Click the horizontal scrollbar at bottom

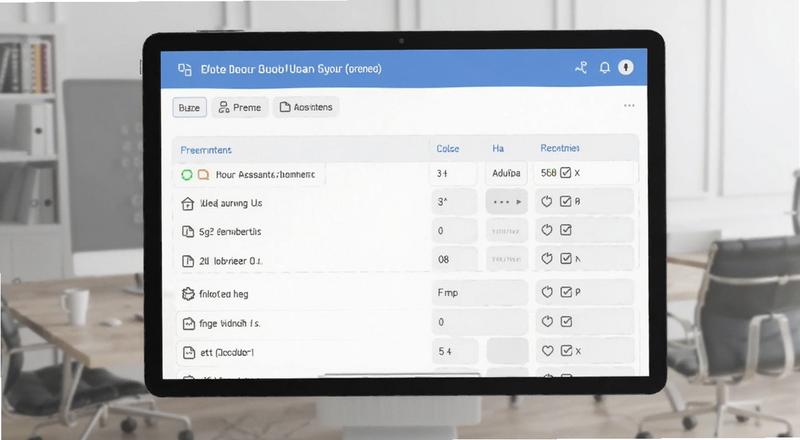pos(402,375)
